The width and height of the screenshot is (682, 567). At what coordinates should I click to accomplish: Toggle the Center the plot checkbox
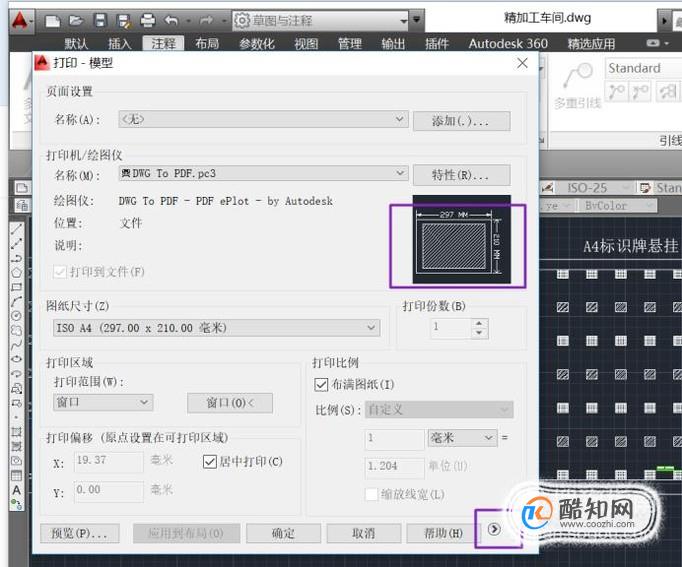(210, 461)
